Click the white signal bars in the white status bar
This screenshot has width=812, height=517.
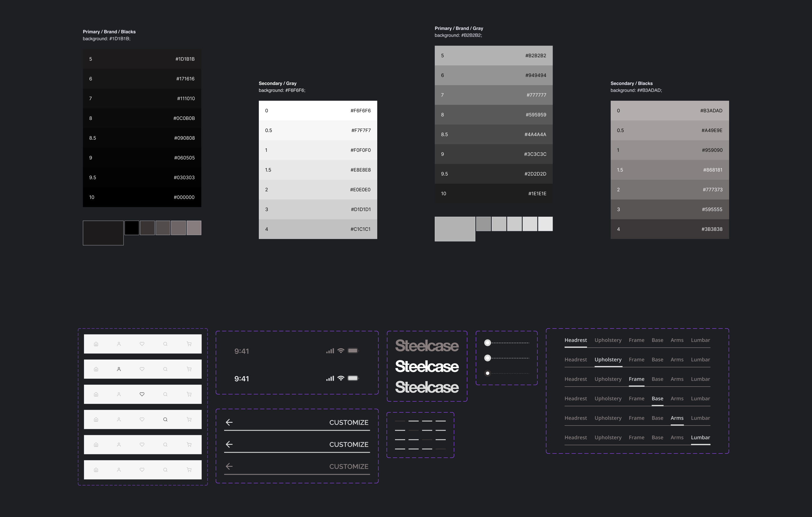click(330, 379)
